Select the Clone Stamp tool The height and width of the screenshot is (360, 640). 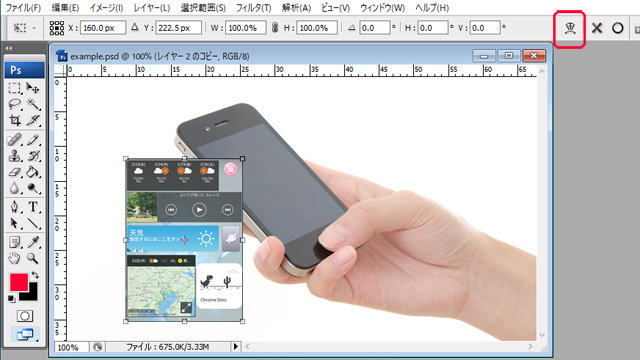pyautogui.click(x=15, y=156)
